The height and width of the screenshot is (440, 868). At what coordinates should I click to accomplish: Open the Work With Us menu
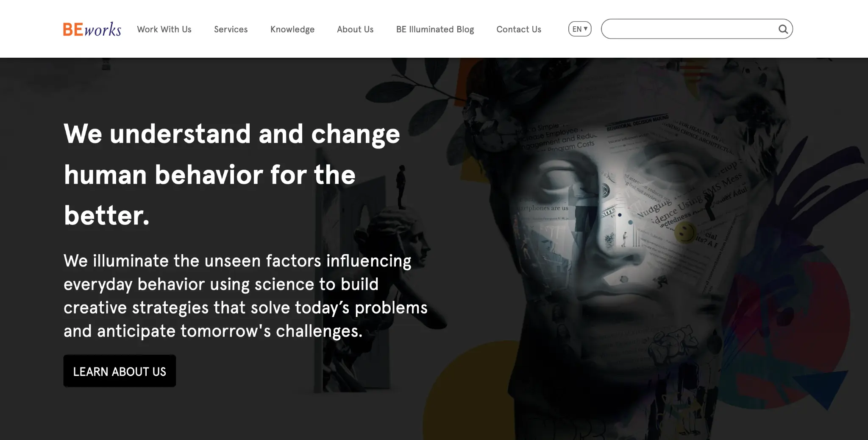point(164,29)
